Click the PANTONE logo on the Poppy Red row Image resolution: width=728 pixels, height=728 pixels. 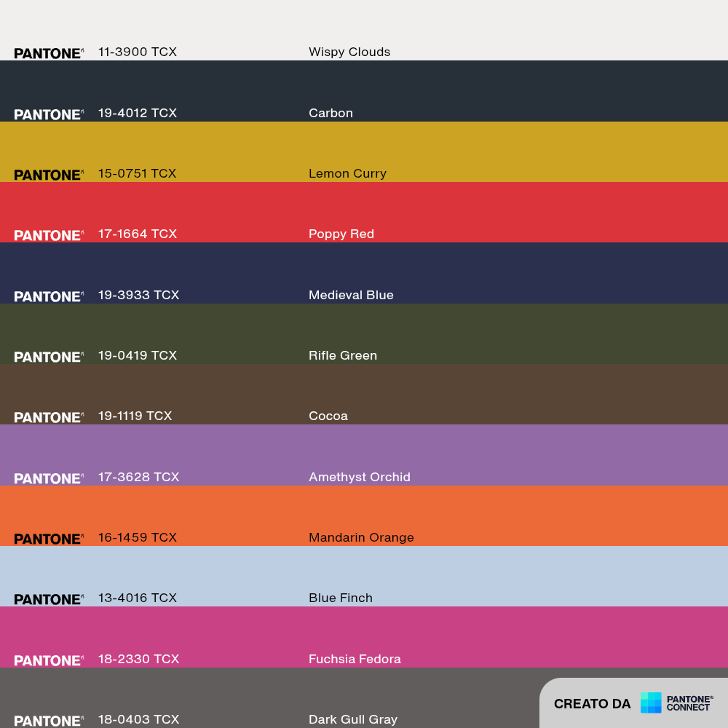(49, 235)
